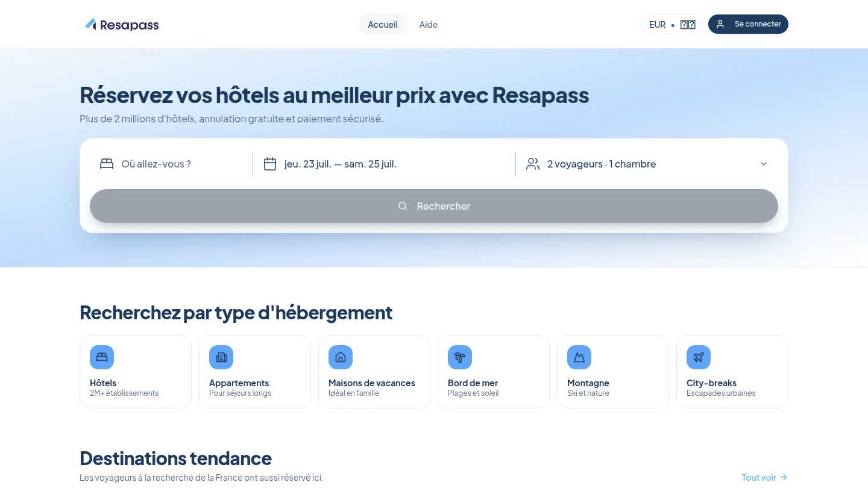This screenshot has height=488, width=868.
Task: Expand the travelers chevron arrow
Action: pos(764,164)
